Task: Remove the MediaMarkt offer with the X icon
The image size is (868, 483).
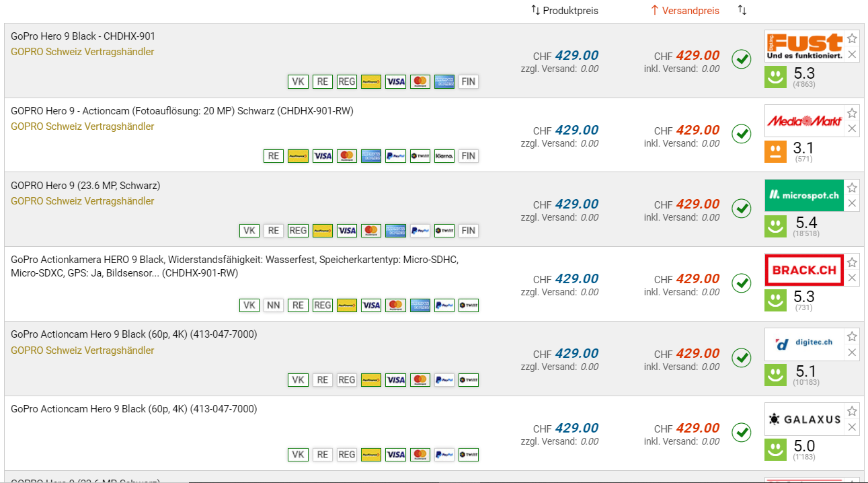Action: click(x=852, y=128)
